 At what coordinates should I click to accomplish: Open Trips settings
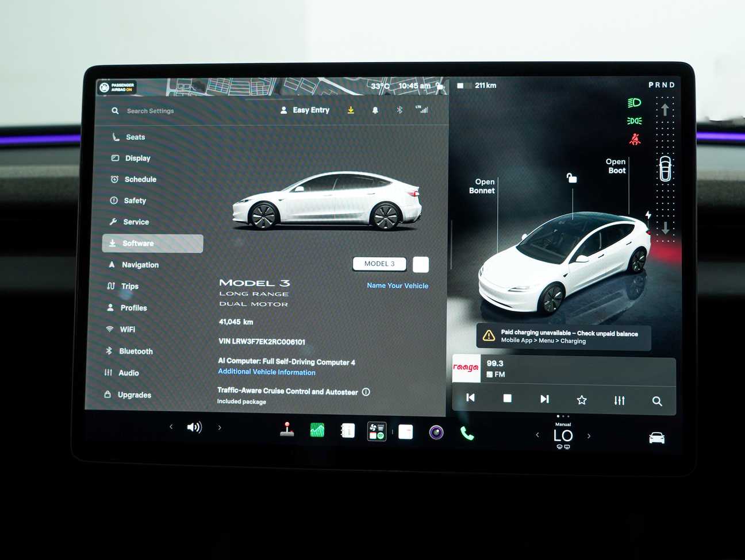pos(129,286)
